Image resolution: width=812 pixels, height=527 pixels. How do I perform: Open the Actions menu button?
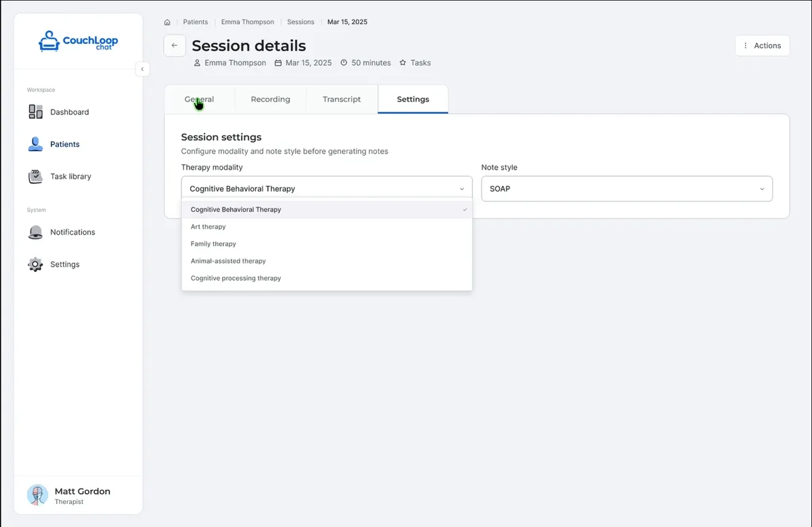762,46
